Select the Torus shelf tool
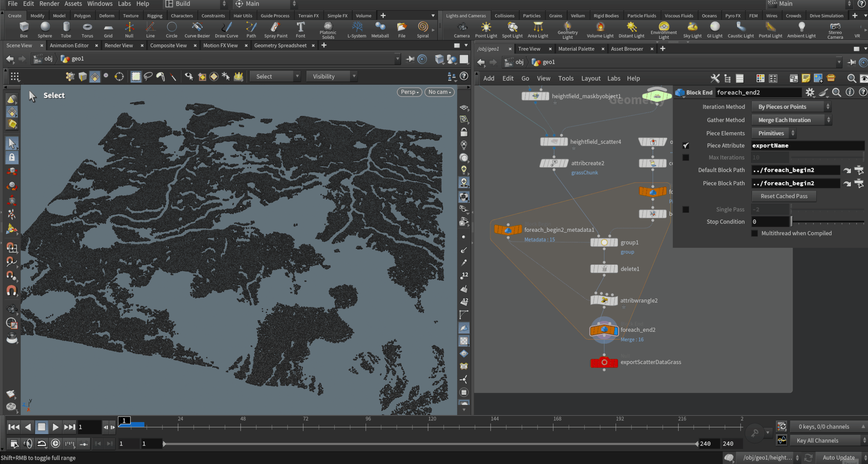The image size is (868, 464). pos(87,29)
